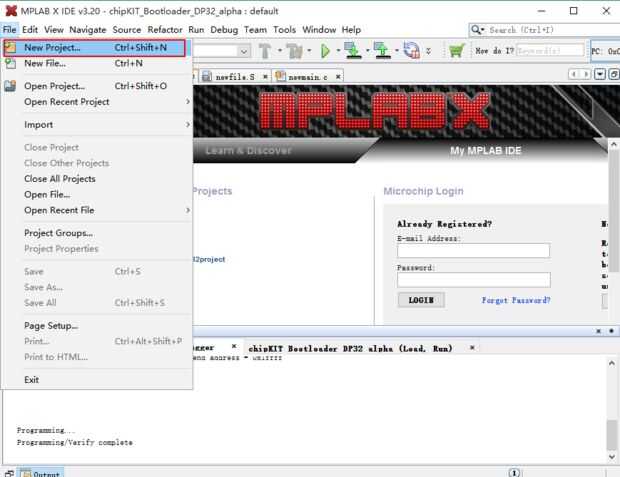Click E-mail Address input field

473,250
